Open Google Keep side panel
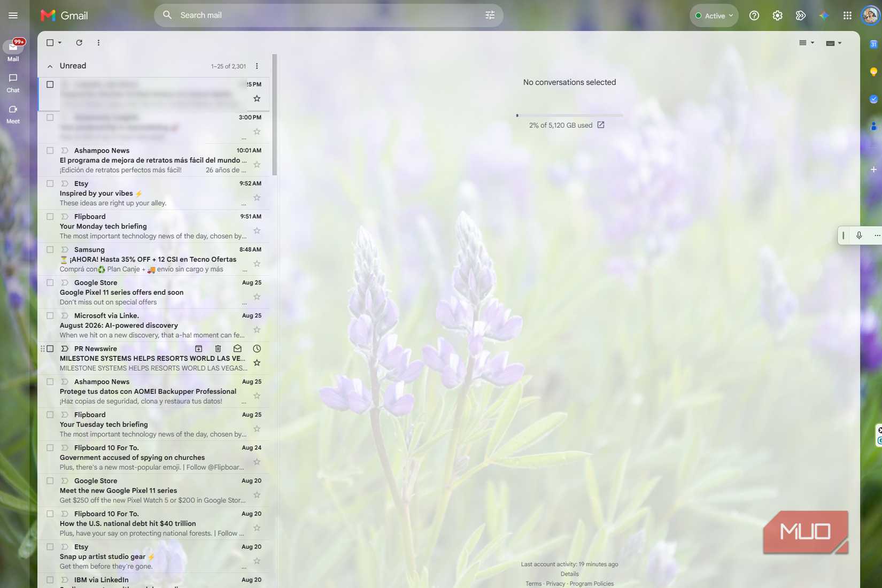Screen dimensions: 882x588 coord(873,72)
